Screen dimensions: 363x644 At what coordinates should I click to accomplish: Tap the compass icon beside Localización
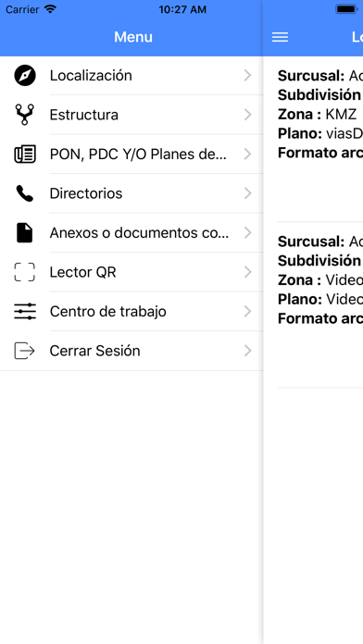25,76
